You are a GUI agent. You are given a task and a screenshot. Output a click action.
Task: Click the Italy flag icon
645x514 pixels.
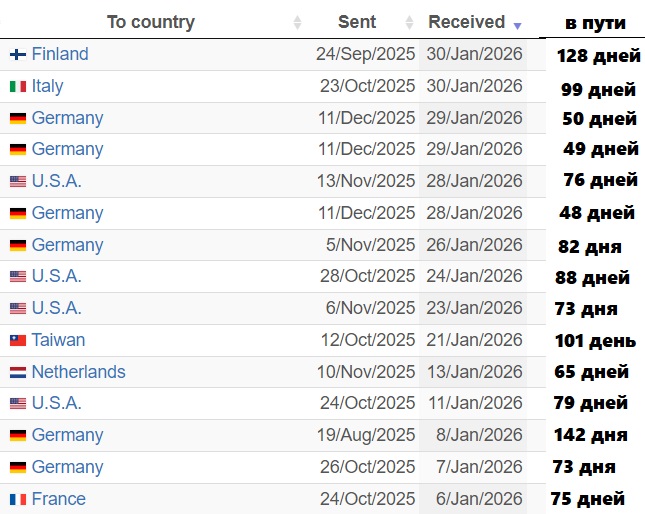(18, 87)
